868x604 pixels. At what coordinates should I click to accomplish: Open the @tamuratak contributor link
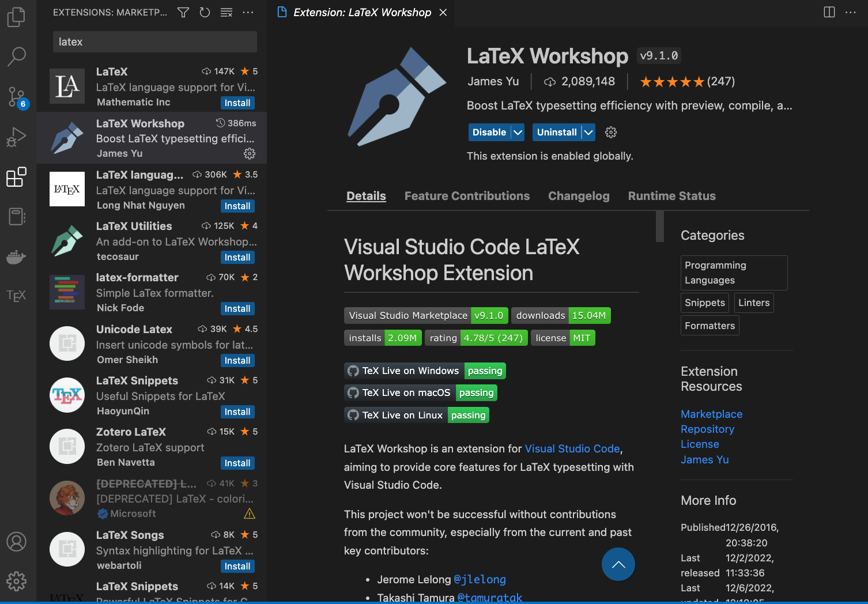(489, 597)
